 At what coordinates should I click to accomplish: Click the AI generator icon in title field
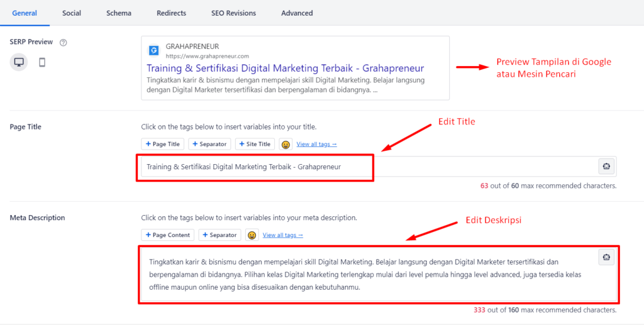coord(606,166)
